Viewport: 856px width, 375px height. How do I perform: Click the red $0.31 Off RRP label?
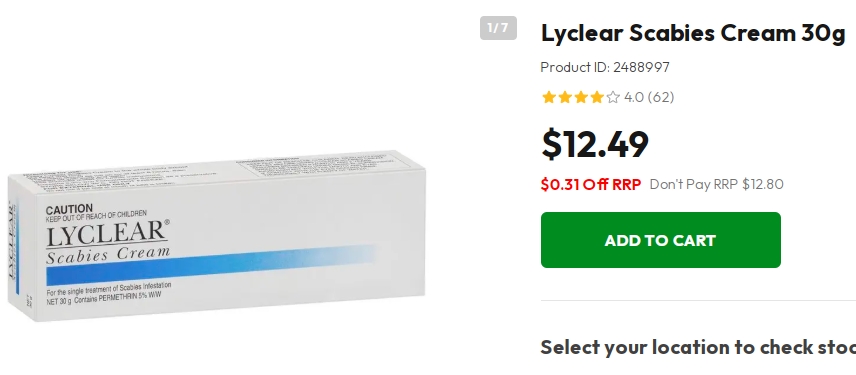pyautogui.click(x=591, y=184)
